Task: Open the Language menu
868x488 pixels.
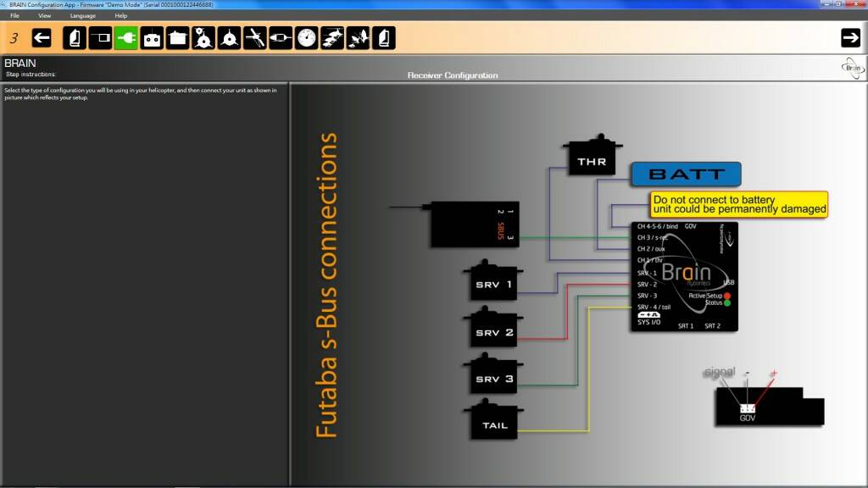Action: 83,15
